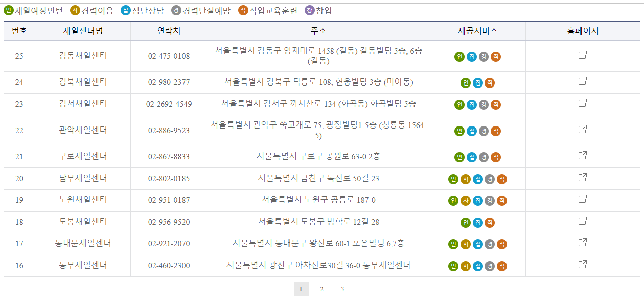Open homepage link icon for 구로새일센터

pyautogui.click(x=582, y=155)
